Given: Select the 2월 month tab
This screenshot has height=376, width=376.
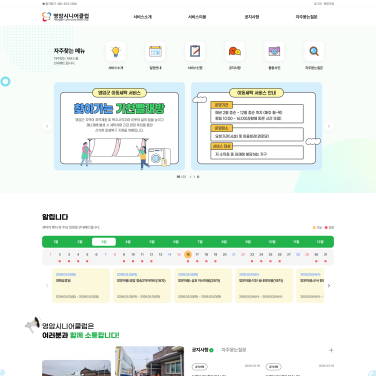Looking at the screenshot, I should pyautogui.click(x=80, y=242).
